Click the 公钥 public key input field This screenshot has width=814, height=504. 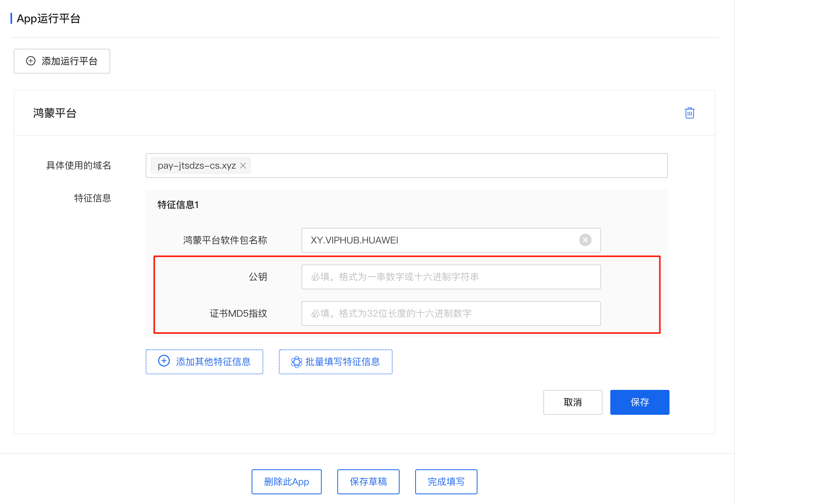451,277
